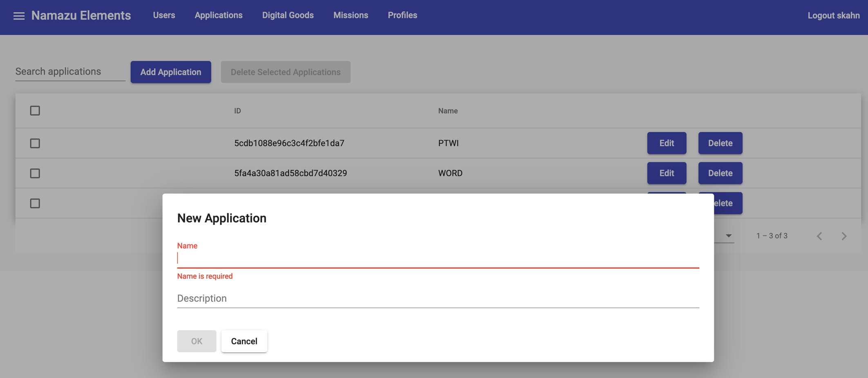Image resolution: width=868 pixels, height=378 pixels.
Task: Open the Digital Goods page
Action: (288, 15)
